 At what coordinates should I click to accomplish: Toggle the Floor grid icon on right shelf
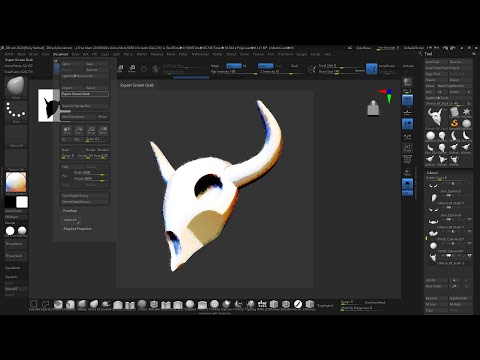(407, 112)
